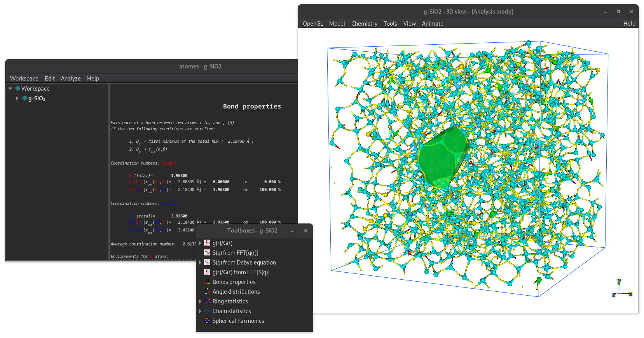Click the Spherical harmonics icon

click(207, 321)
